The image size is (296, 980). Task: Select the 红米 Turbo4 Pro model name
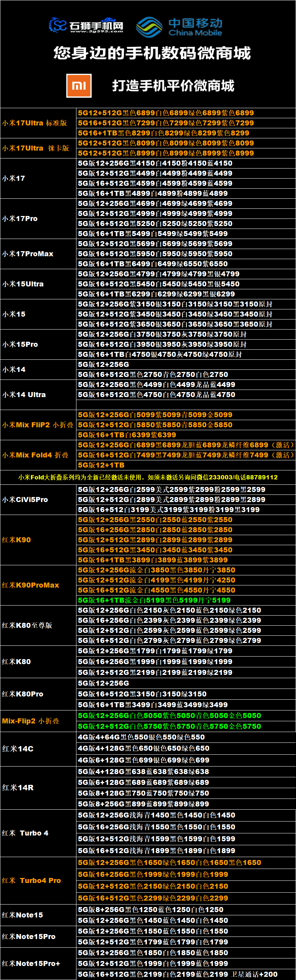31,880
